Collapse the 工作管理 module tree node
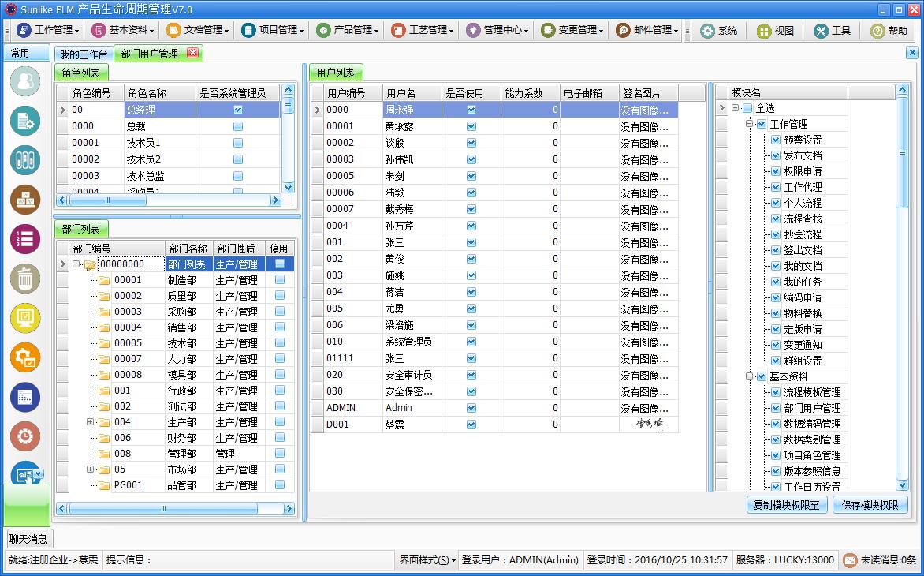The height and width of the screenshot is (576, 924). click(750, 124)
